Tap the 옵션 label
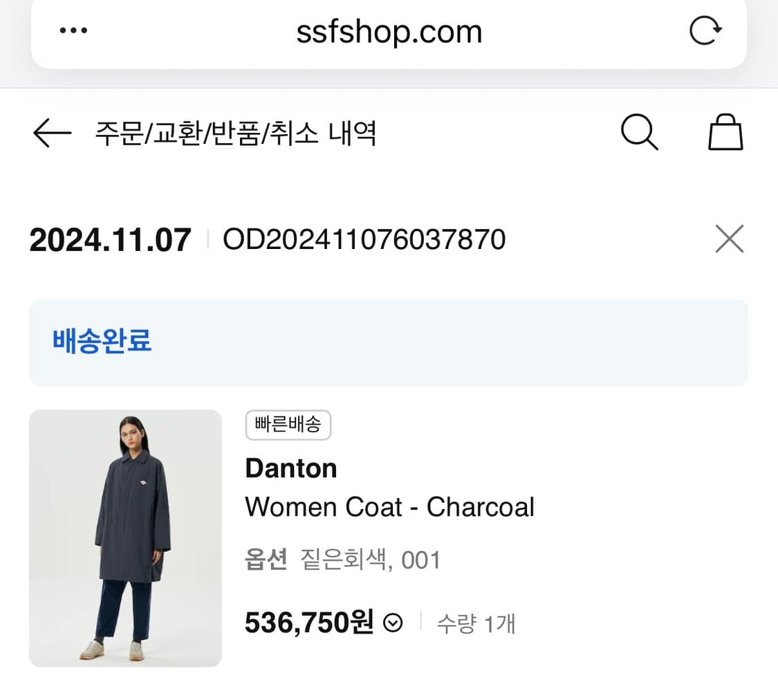The image size is (778, 700). point(266,560)
